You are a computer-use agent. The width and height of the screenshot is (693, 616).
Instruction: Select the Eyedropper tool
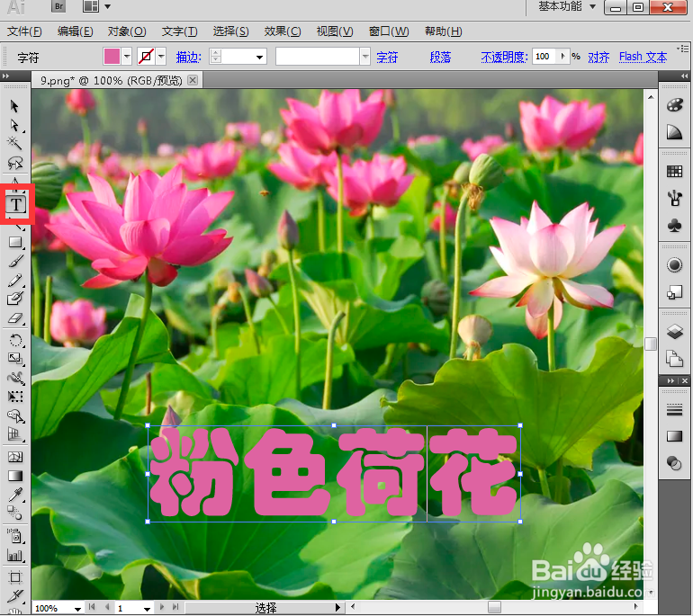(15, 495)
